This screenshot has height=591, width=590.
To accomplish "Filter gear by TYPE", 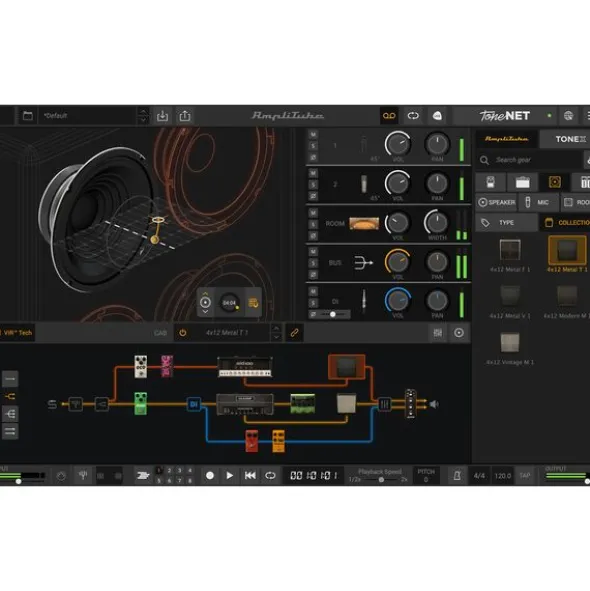I will (x=506, y=223).
